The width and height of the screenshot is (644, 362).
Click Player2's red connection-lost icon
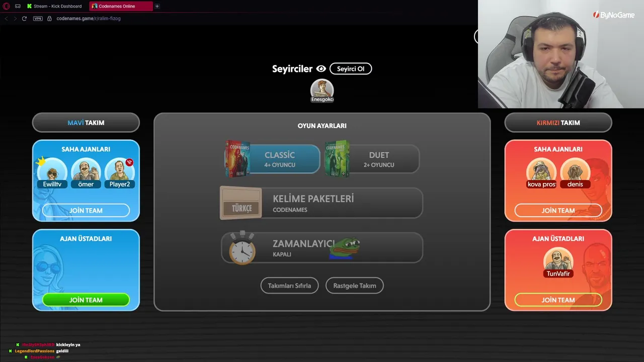[x=129, y=162]
